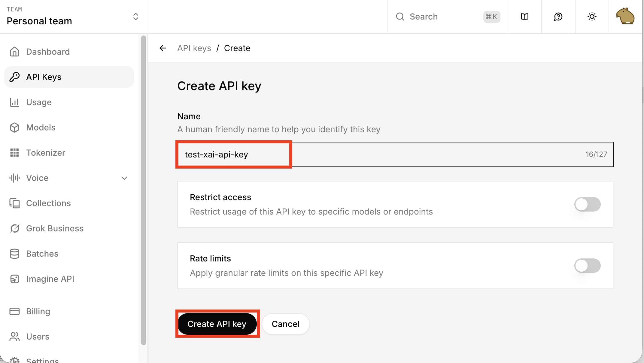
Task: Click the Imagine API icon
Action: [x=14, y=279]
